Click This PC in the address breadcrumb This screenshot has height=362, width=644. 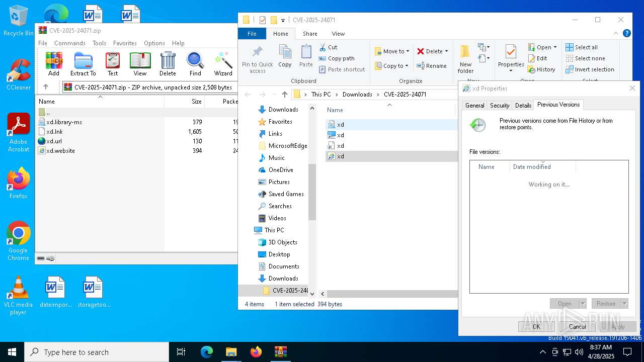[x=321, y=95]
